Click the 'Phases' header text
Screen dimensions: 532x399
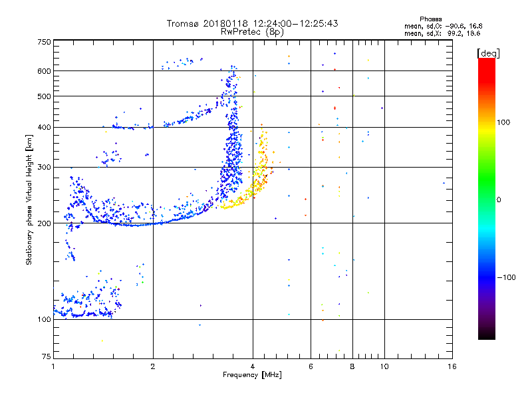pyautogui.click(x=430, y=19)
